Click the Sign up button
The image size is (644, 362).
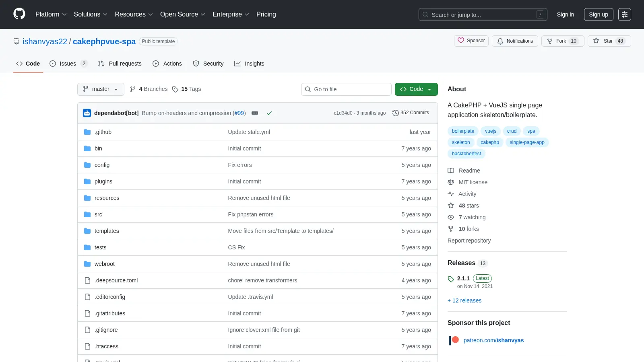[599, 14]
